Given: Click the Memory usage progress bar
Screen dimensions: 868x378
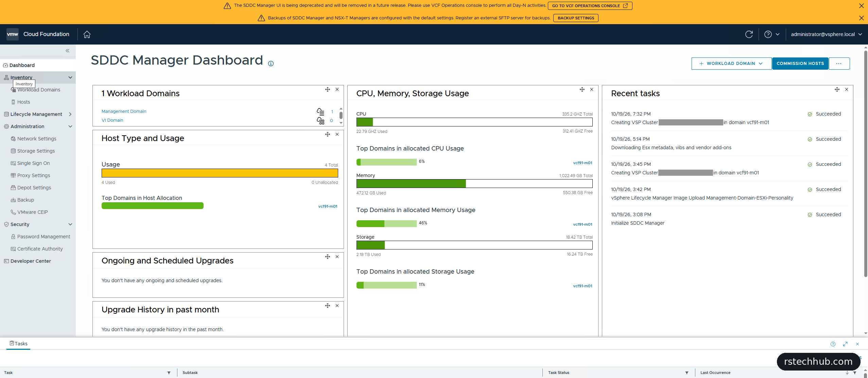Looking at the screenshot, I should tap(474, 184).
